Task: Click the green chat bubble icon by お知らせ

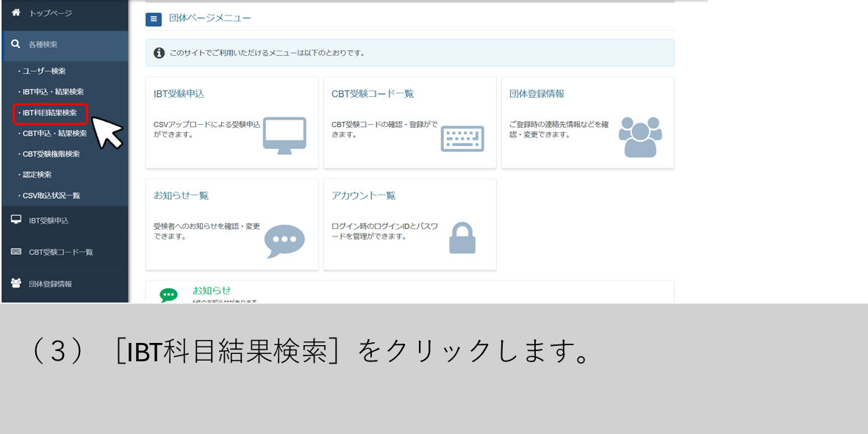Action: click(x=168, y=295)
